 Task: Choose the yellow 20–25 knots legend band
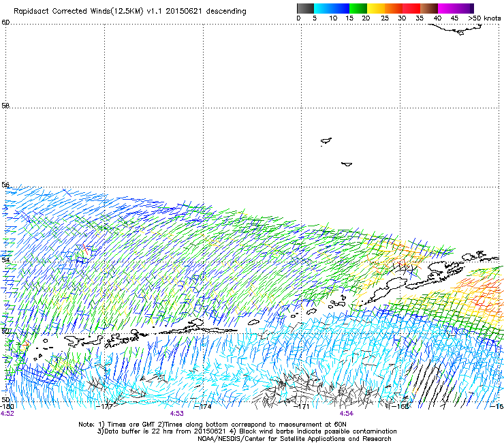pyautogui.click(x=376, y=8)
